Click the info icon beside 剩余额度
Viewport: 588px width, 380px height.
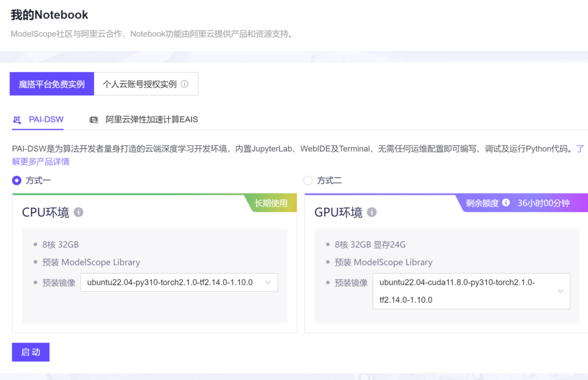(506, 203)
